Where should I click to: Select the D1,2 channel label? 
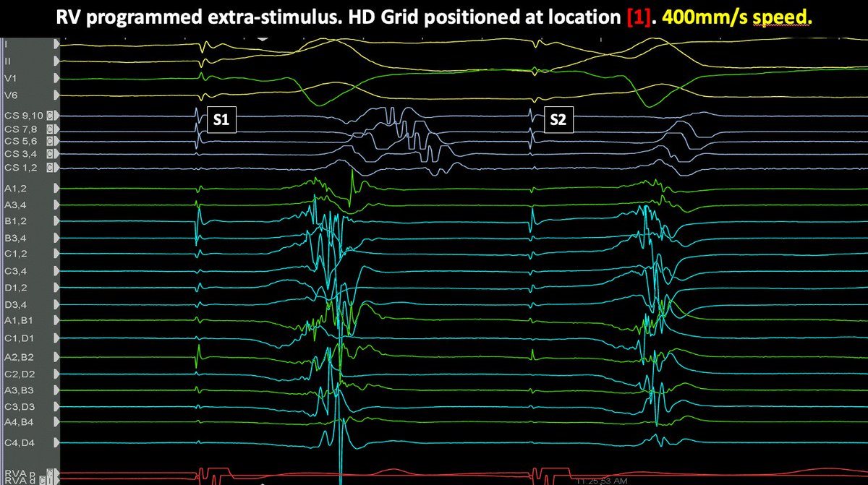coord(15,288)
